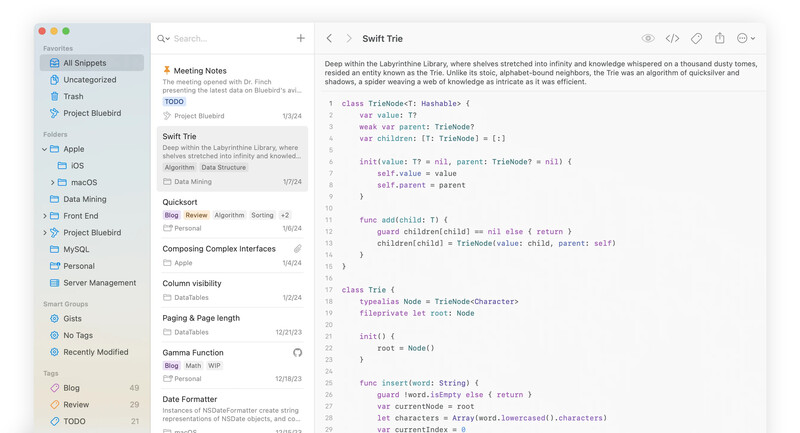This screenshot has height=433, width=800.
Task: Open the Gists smart group
Action: pyautogui.click(x=72, y=319)
